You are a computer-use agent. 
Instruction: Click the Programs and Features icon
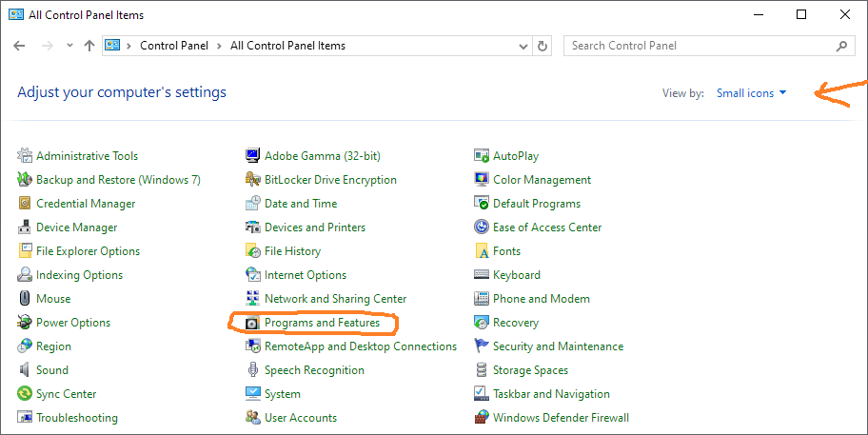click(x=253, y=323)
